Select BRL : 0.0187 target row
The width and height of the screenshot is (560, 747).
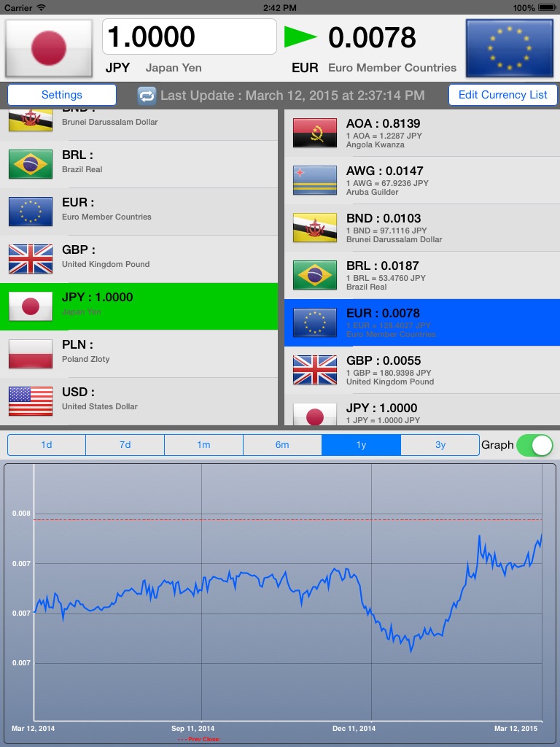point(422,275)
